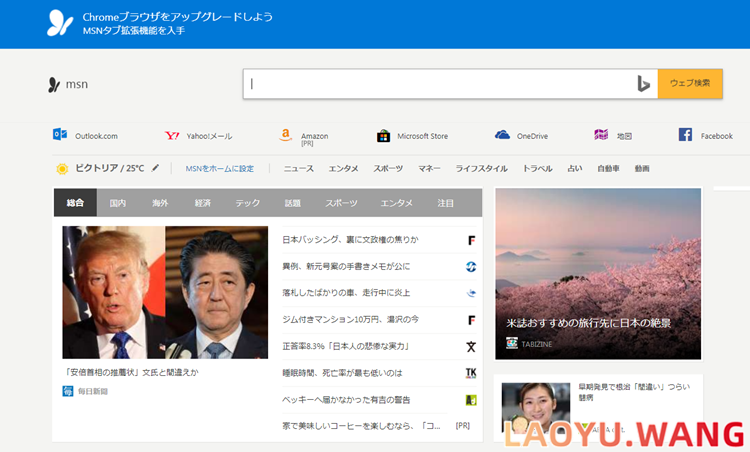Click source icon beside ジム付きマンション headline

(471, 320)
